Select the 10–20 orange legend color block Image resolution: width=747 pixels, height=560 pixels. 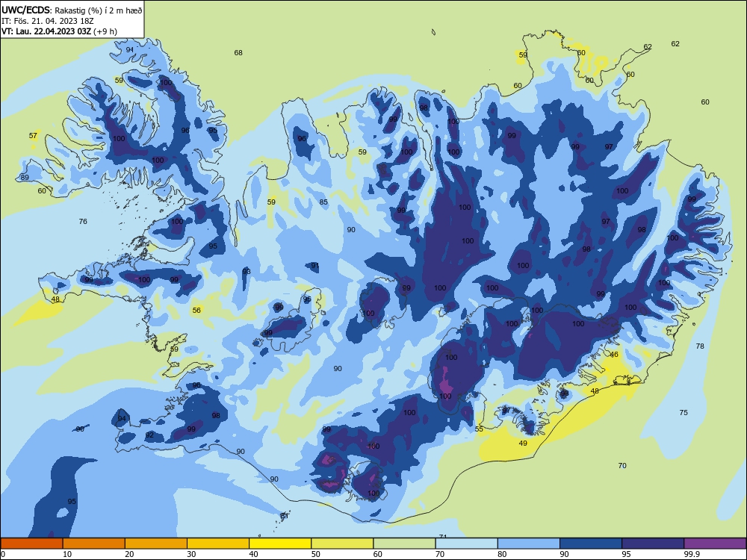94,544
